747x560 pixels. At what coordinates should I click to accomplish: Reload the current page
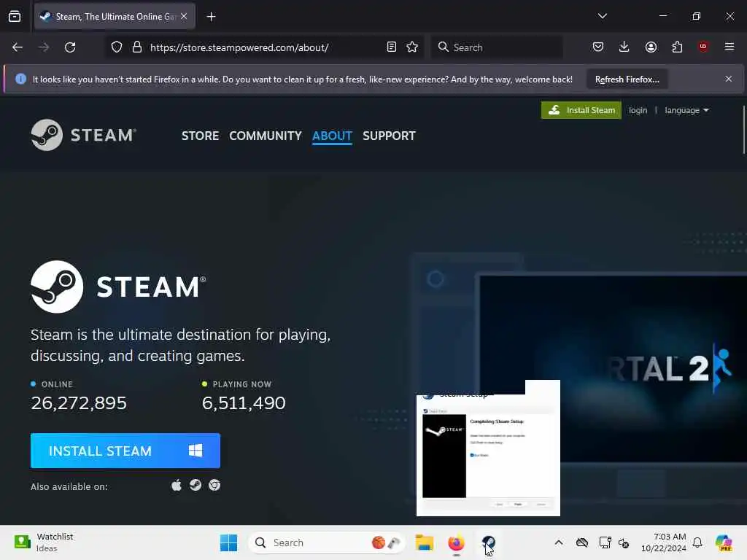pyautogui.click(x=70, y=47)
